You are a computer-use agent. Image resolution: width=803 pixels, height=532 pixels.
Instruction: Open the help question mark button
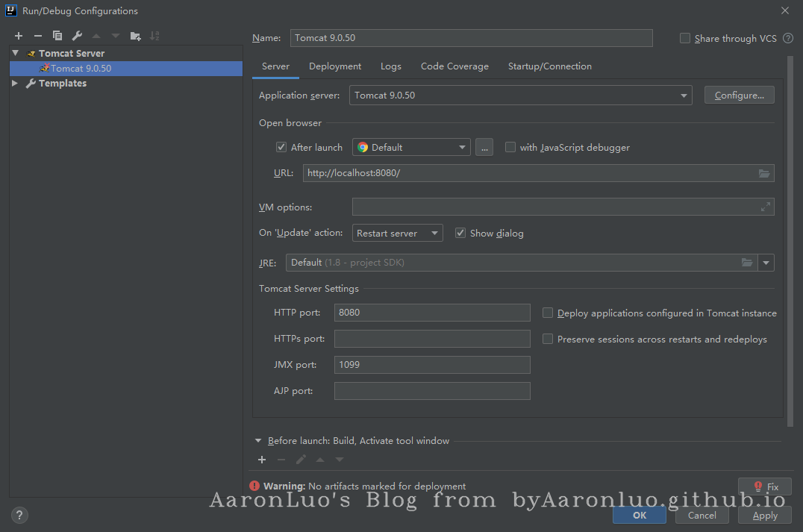[20, 515]
